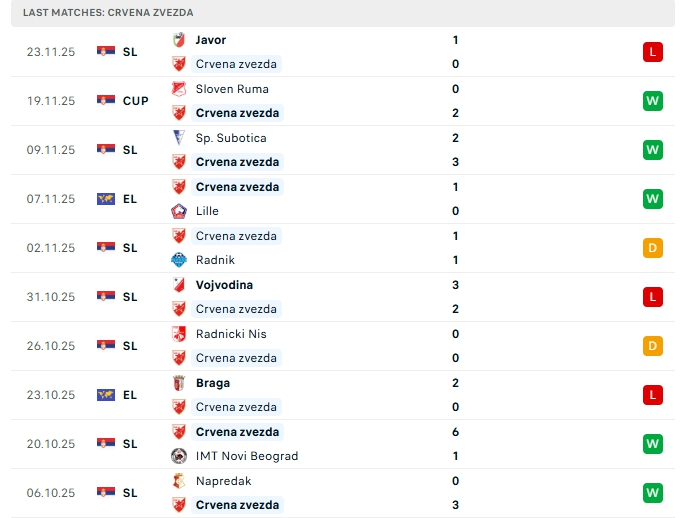
Task: Click the Sp. Subotica team crest
Action: pyautogui.click(x=179, y=138)
